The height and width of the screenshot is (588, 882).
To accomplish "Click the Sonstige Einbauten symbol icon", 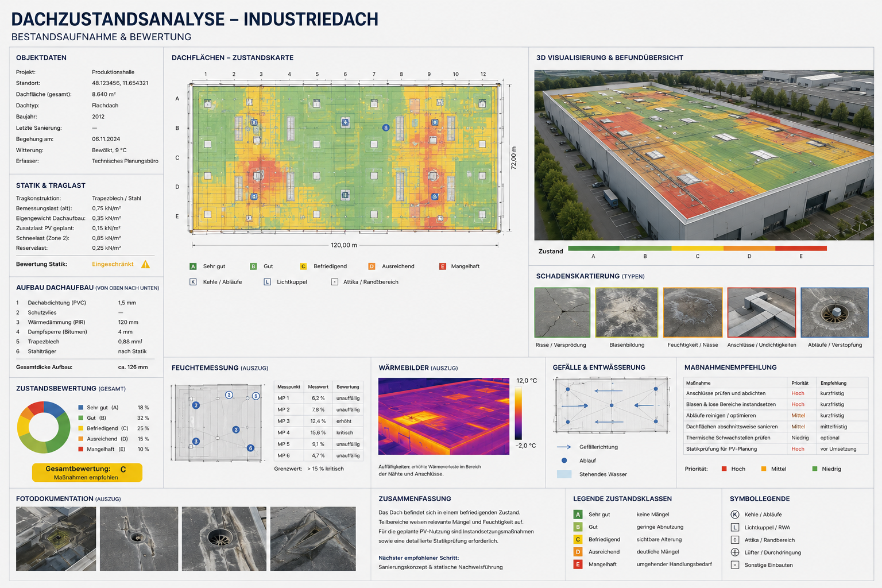I will (734, 565).
